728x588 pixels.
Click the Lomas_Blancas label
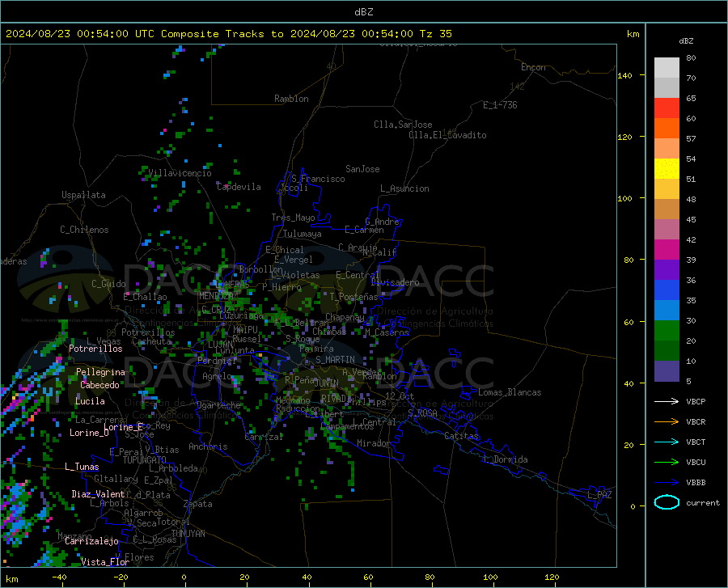tap(510, 392)
